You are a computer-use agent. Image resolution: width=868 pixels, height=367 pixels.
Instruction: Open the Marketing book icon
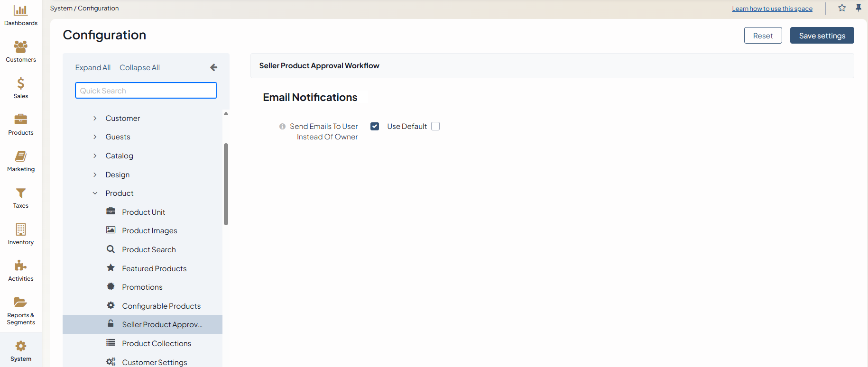(x=20, y=156)
